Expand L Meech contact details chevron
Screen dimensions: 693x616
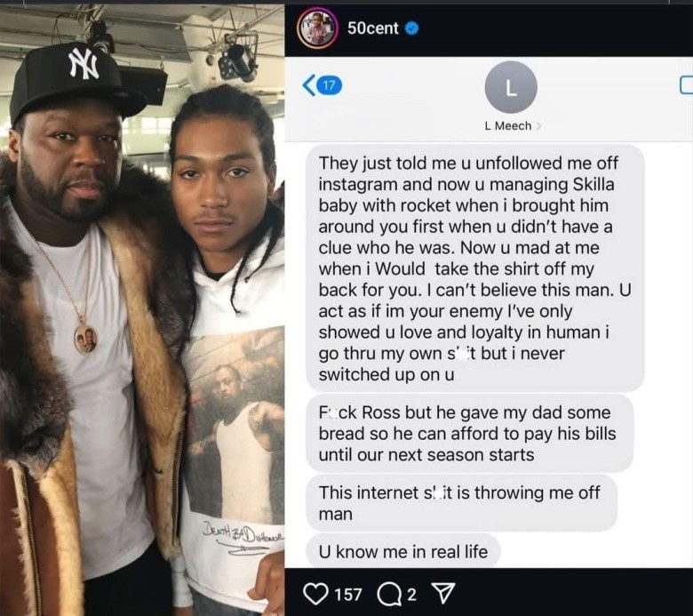point(538,126)
